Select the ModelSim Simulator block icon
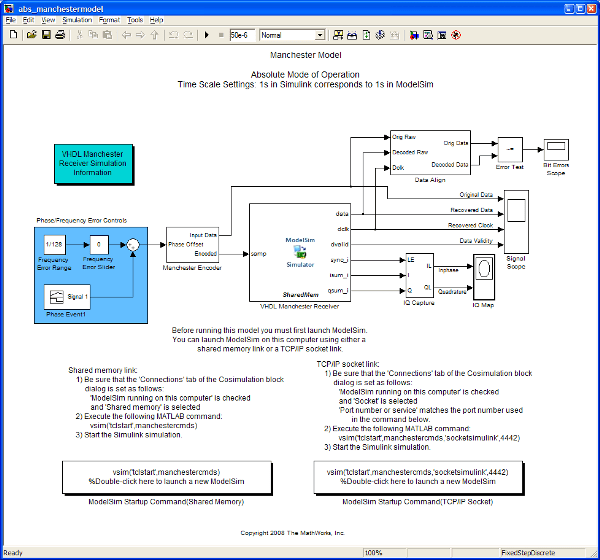Viewport: 600px width, 560px height. (300, 252)
